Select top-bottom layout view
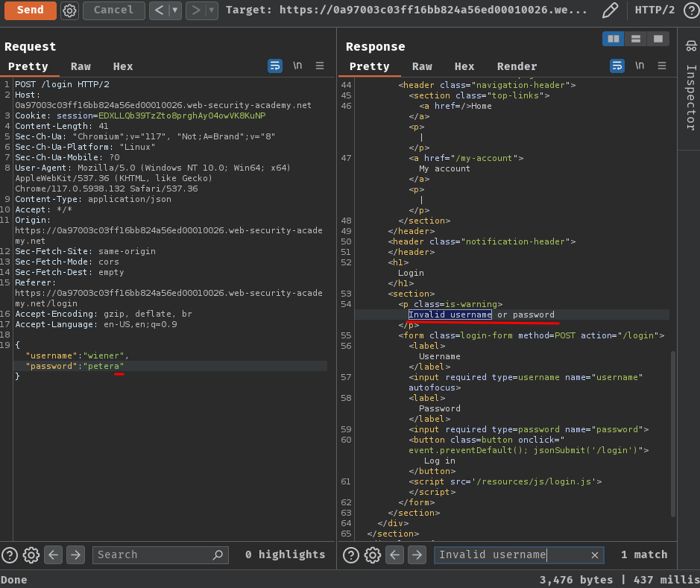 coord(636,39)
